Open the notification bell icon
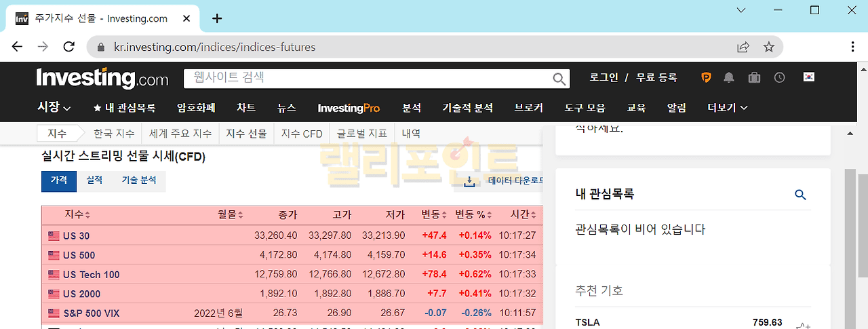The height and width of the screenshot is (329, 868). tap(729, 78)
